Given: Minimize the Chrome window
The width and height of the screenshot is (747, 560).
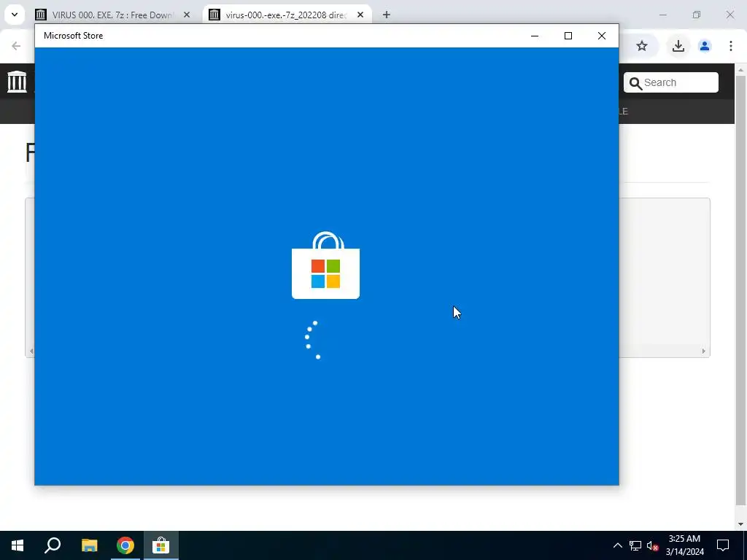Looking at the screenshot, I should [662, 15].
